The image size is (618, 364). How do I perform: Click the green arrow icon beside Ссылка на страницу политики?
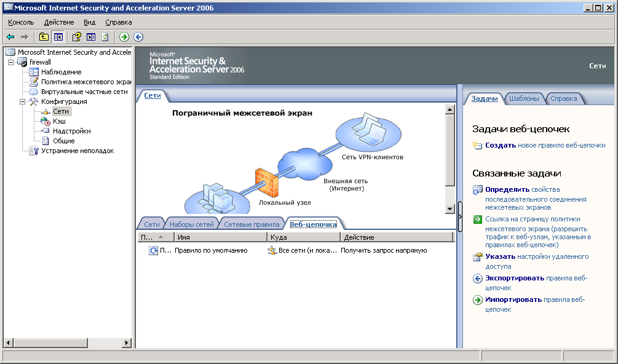[x=477, y=219]
